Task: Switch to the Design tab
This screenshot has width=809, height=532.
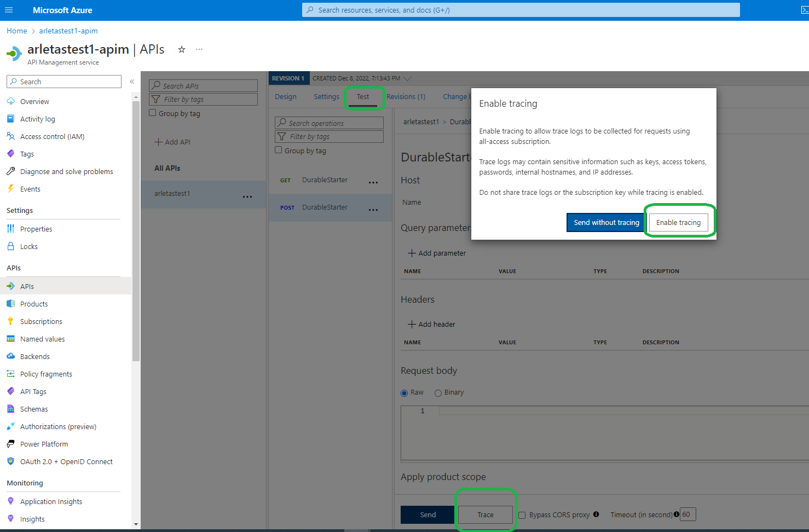Action: click(x=286, y=97)
